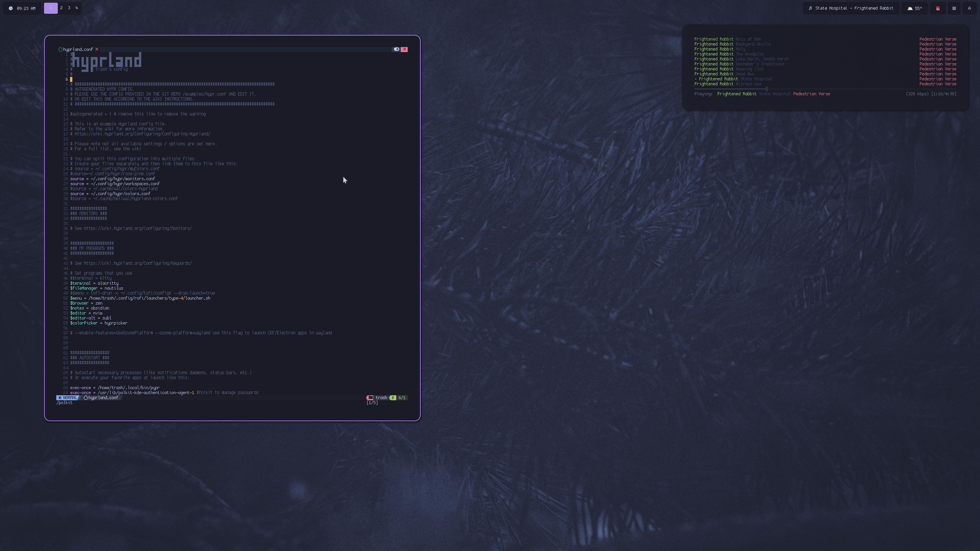Open the 55° weather widget
The height and width of the screenshot is (551, 980).
point(915,8)
